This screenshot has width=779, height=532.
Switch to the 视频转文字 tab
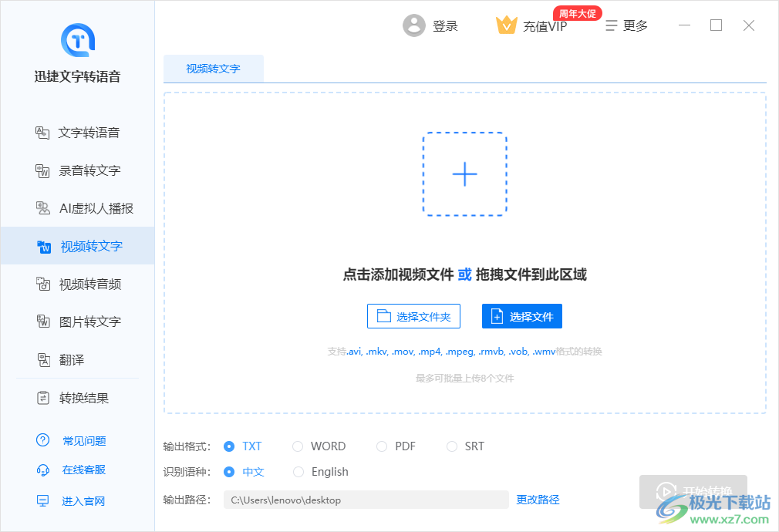click(214, 68)
